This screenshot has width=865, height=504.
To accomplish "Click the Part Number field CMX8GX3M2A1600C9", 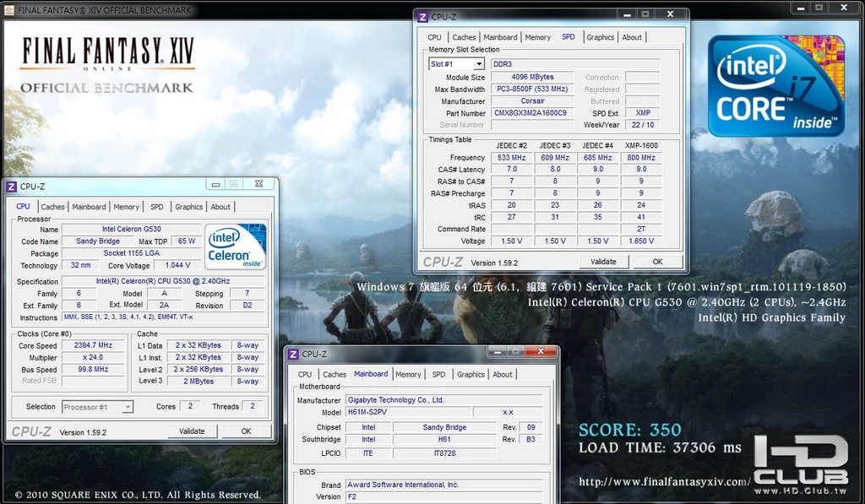I will [x=530, y=113].
